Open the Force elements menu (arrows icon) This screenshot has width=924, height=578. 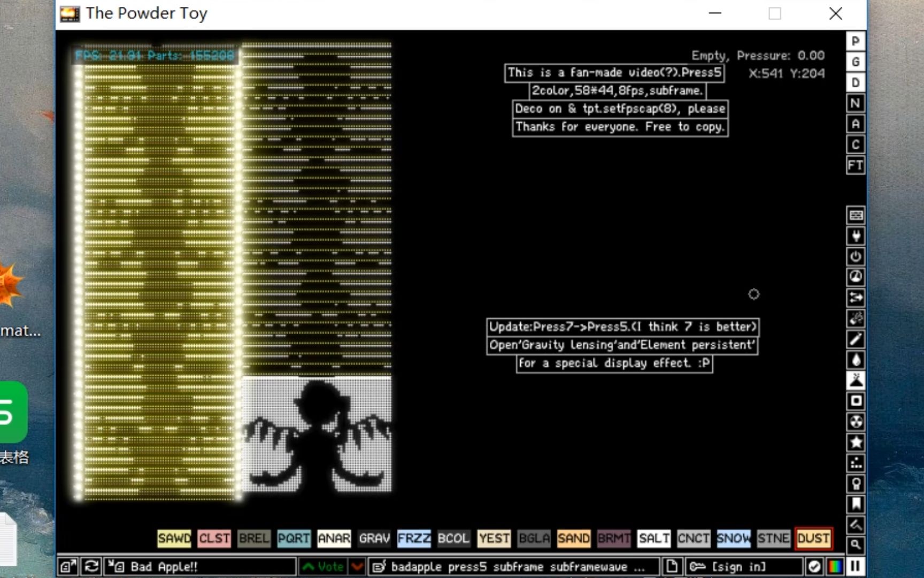tap(856, 298)
